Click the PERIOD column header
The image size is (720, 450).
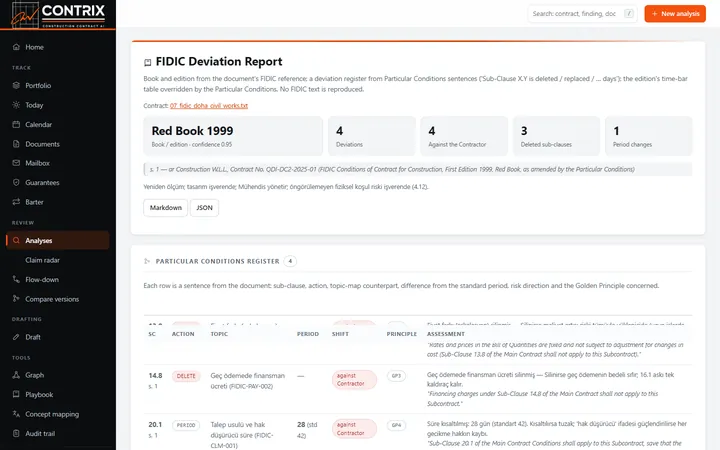coord(308,334)
